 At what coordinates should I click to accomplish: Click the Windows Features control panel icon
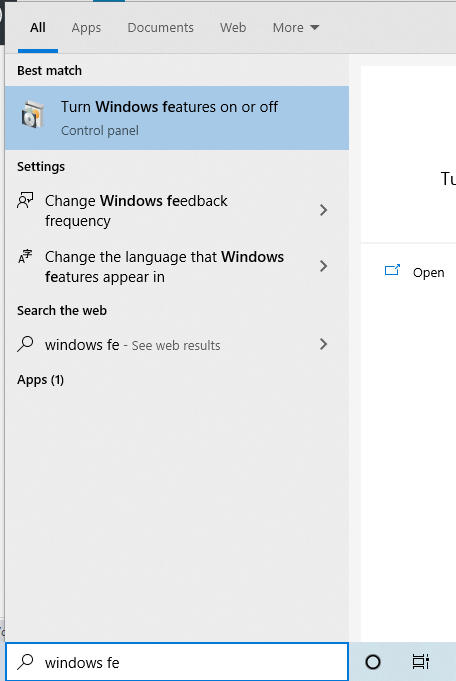tap(33, 115)
